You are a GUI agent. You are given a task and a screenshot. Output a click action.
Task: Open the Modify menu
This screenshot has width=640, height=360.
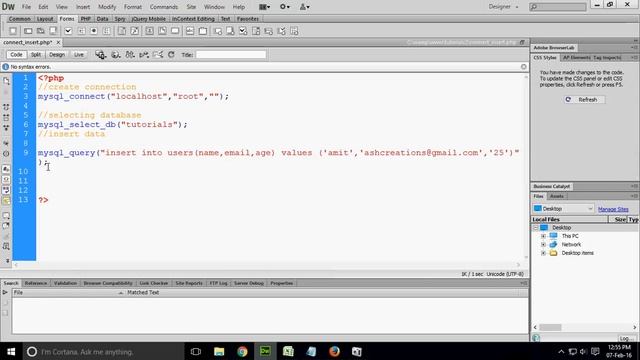[107, 7]
